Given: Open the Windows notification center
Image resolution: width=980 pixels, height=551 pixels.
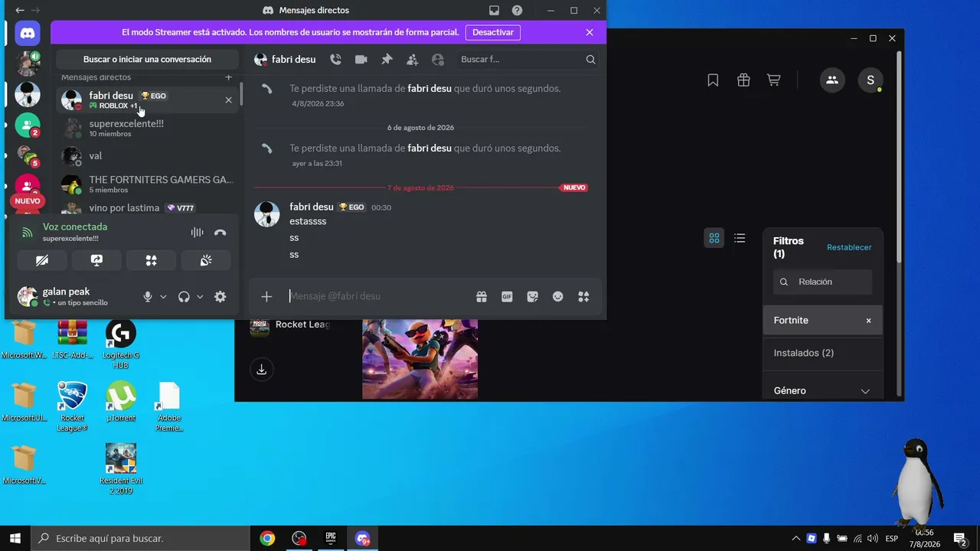Looking at the screenshot, I should (960, 538).
